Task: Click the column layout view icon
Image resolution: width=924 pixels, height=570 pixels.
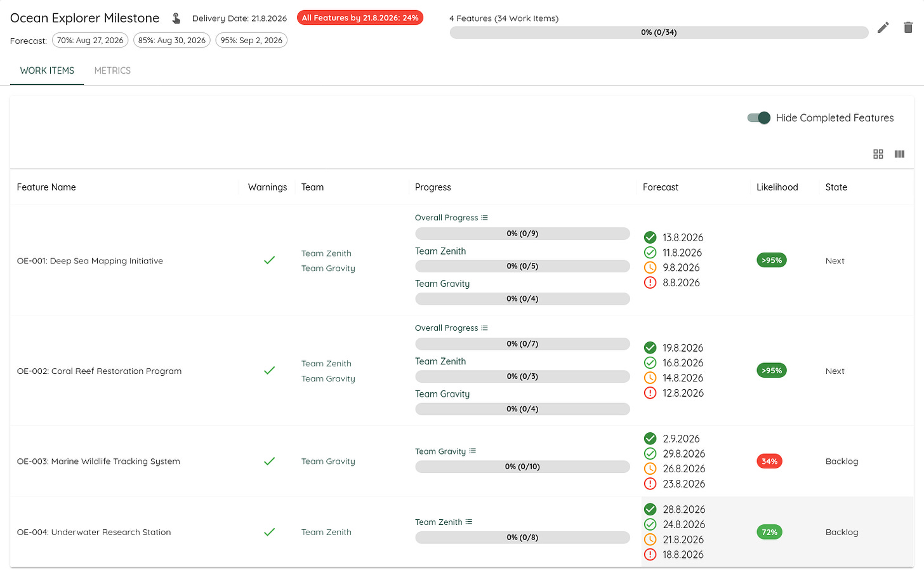Action: tap(899, 154)
